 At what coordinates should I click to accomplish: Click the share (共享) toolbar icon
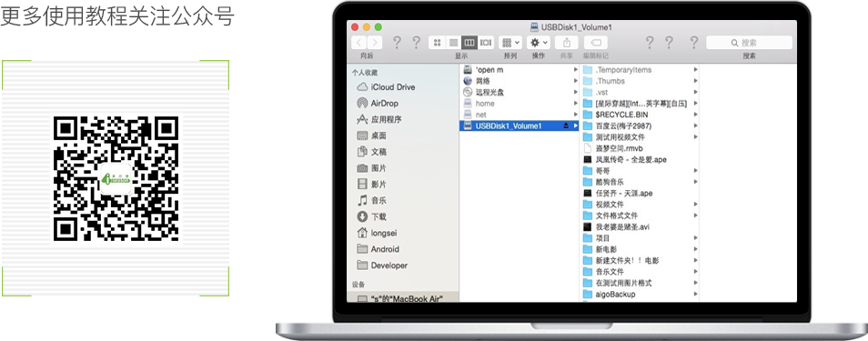[566, 43]
